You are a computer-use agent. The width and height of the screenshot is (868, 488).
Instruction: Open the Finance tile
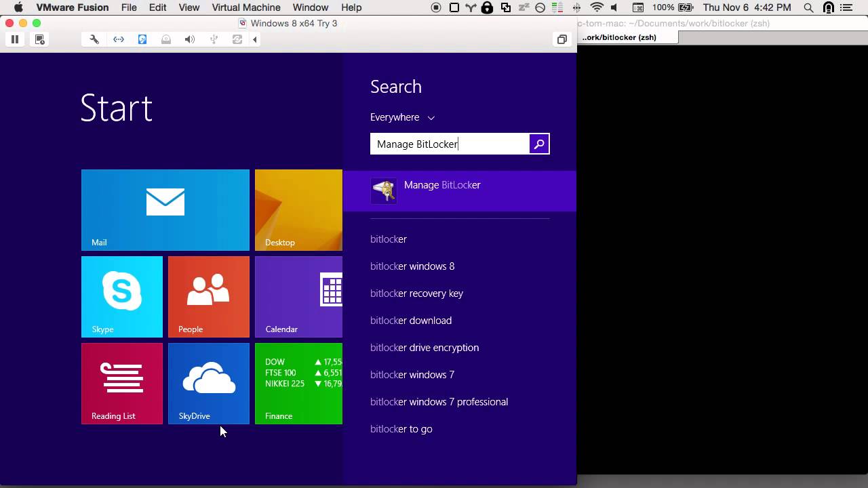coord(298,384)
